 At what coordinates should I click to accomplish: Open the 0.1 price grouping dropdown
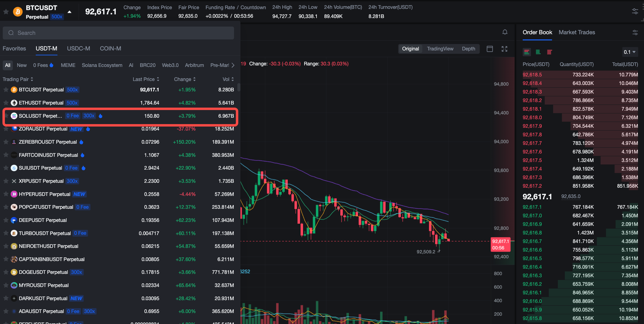tap(630, 52)
